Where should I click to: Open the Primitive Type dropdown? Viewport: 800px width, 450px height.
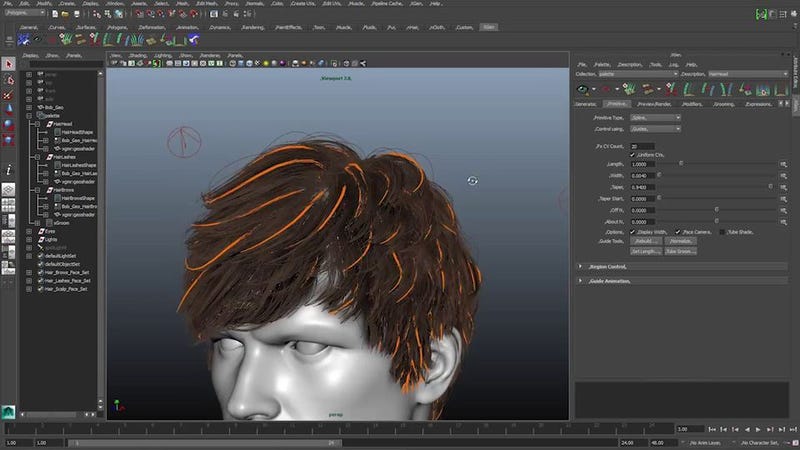(655, 118)
